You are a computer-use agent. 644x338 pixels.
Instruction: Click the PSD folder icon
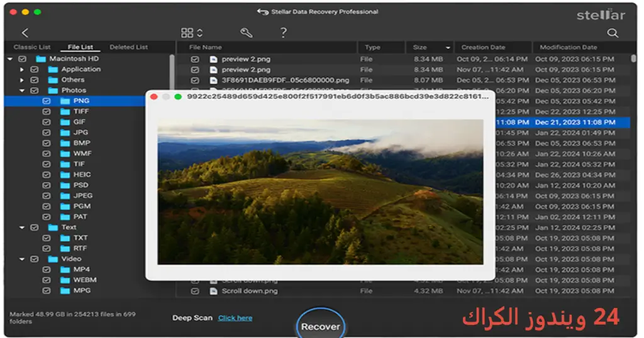point(65,185)
